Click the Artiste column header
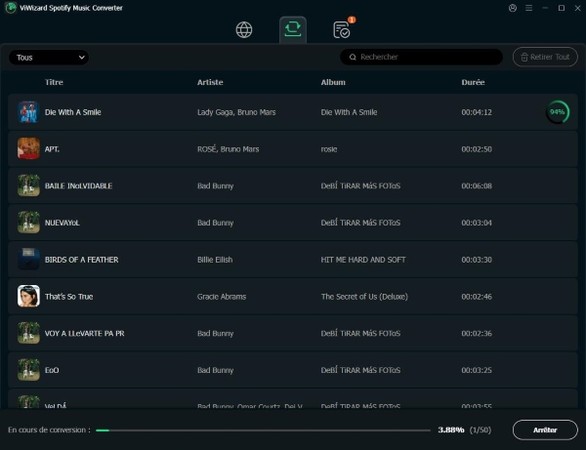This screenshot has height=450, width=586. [x=210, y=82]
